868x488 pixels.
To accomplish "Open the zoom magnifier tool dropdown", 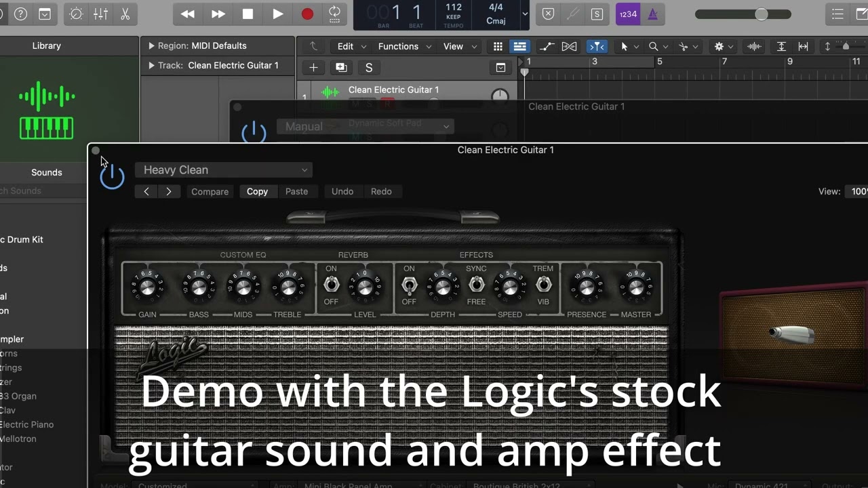I will (658, 46).
